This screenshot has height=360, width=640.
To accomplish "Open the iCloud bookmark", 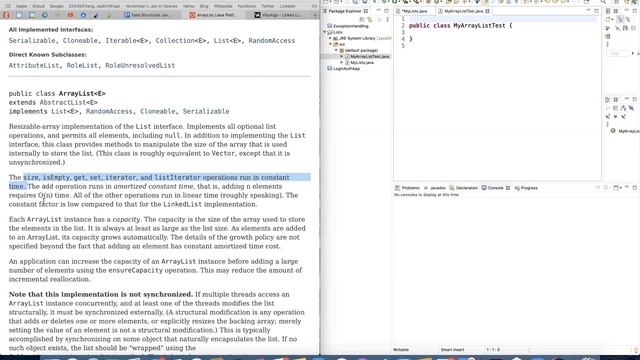I will [38, 6].
